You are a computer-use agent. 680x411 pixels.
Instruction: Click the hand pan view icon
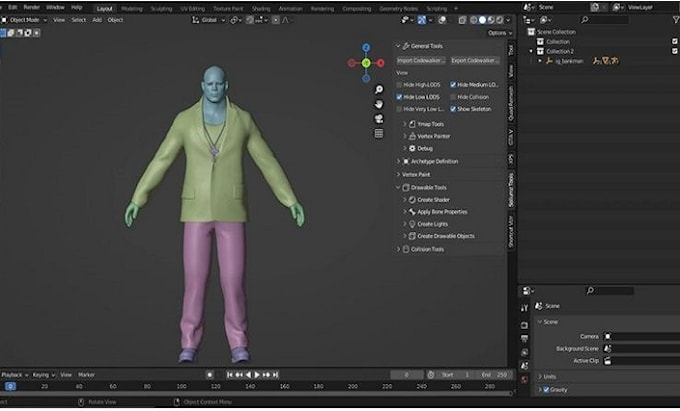379,104
